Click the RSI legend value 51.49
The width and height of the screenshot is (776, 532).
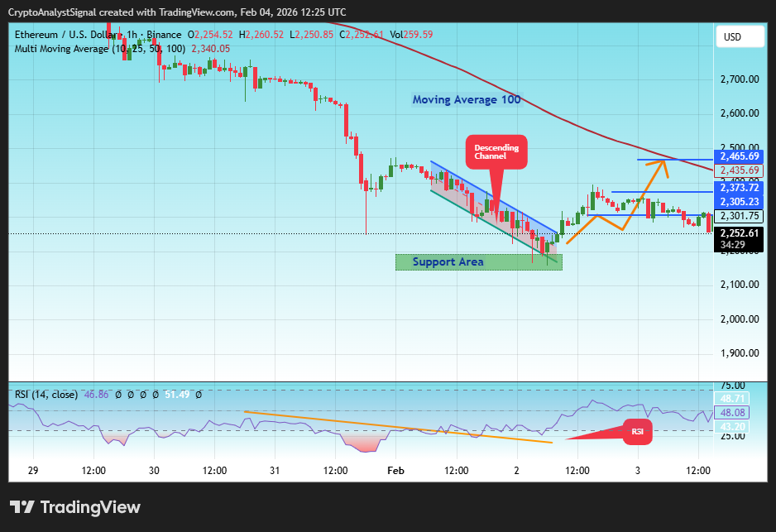[177, 395]
